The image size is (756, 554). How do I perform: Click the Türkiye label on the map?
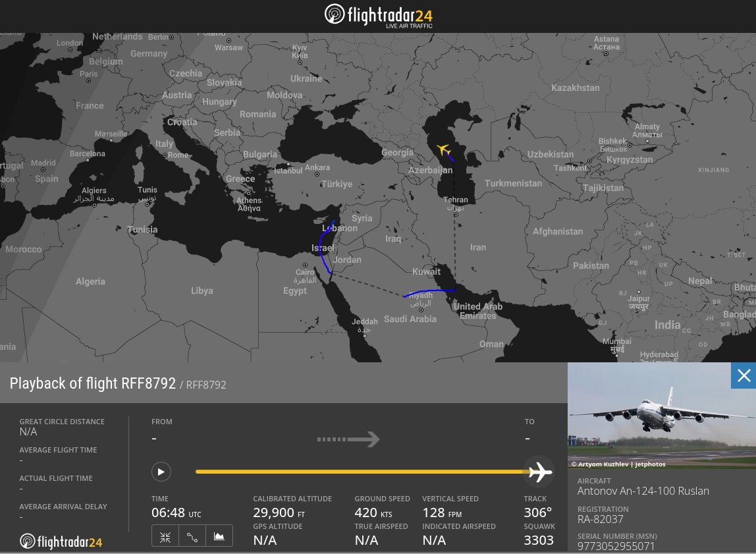337,184
